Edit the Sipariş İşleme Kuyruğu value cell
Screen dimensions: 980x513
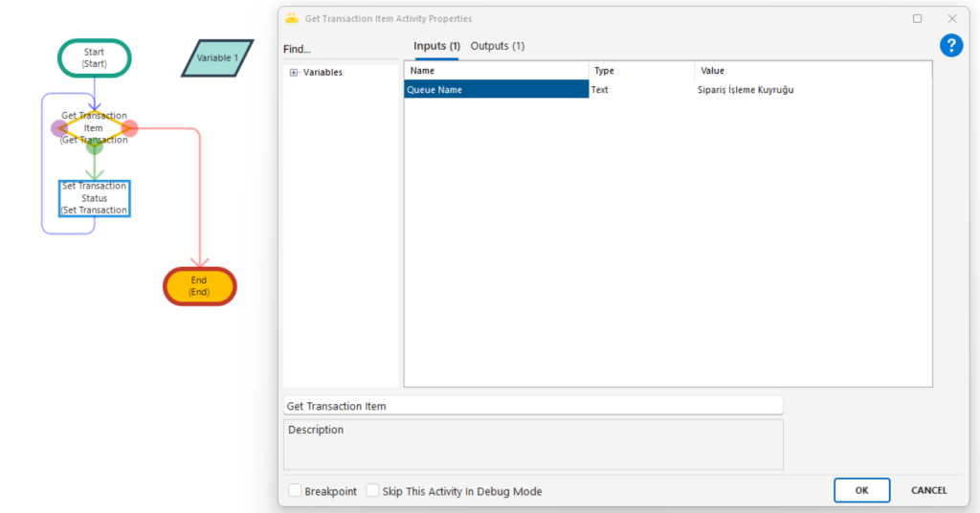[812, 90]
